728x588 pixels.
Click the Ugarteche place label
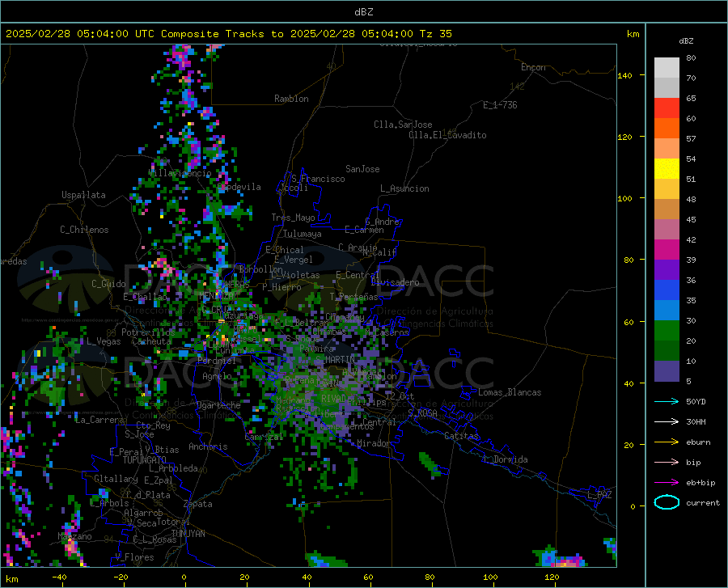[218, 405]
